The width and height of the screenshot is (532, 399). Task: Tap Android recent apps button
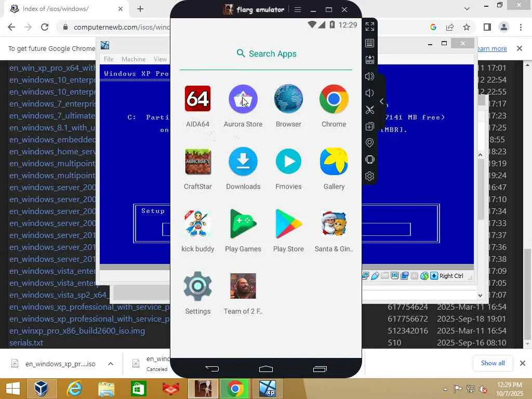click(320, 369)
